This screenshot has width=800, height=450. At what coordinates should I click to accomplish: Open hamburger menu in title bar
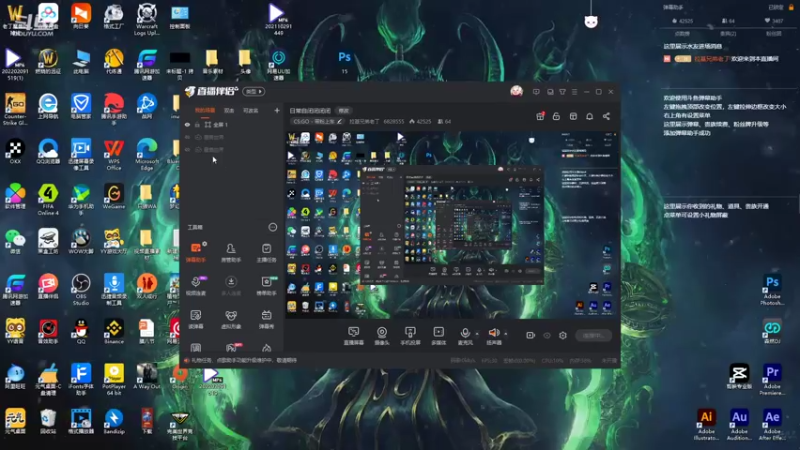pos(574,92)
